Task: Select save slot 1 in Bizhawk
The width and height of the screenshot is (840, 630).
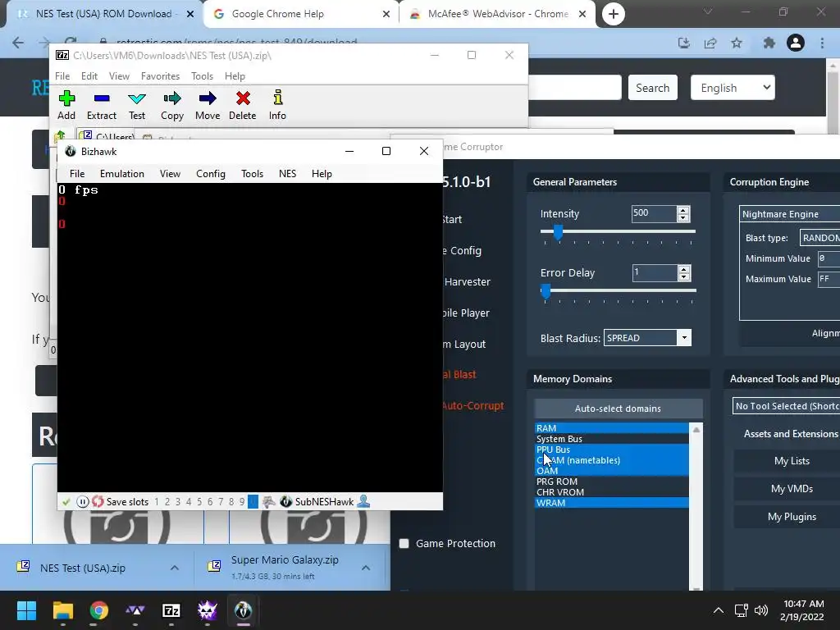Action: 157,502
